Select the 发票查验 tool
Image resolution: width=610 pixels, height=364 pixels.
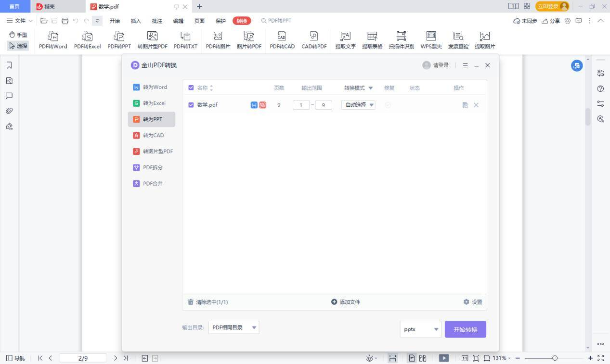[x=457, y=39]
